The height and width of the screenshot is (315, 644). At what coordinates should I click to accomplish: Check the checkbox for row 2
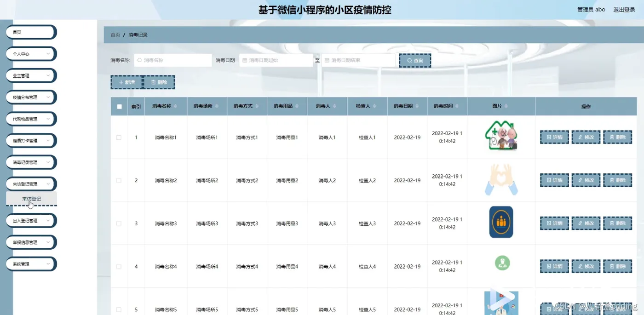point(119,181)
